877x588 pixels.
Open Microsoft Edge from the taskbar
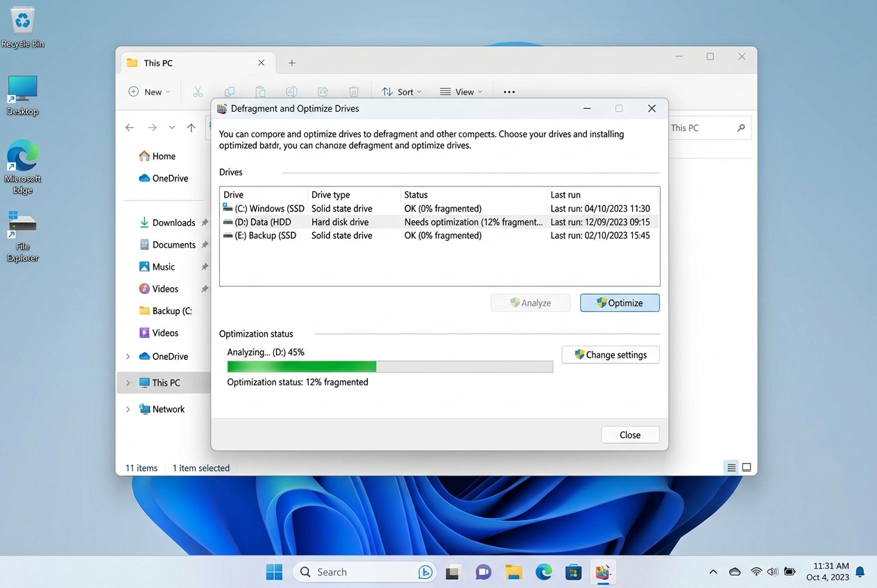(x=543, y=572)
